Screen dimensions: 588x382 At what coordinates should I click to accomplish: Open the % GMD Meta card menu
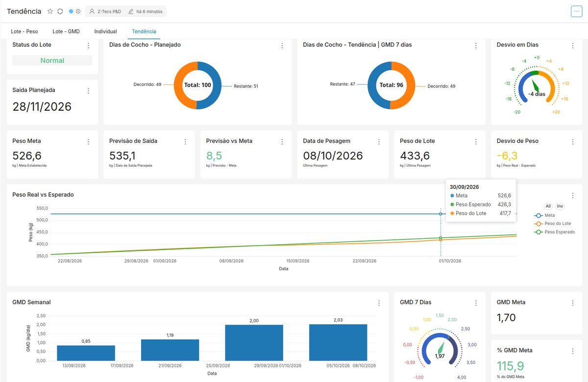pyautogui.click(x=573, y=351)
